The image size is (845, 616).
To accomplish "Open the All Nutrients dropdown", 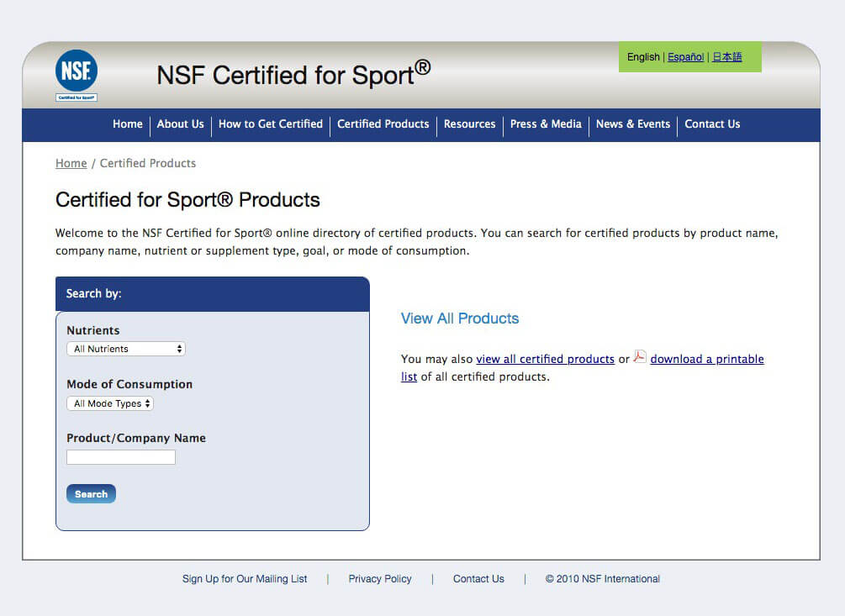I will click(126, 349).
